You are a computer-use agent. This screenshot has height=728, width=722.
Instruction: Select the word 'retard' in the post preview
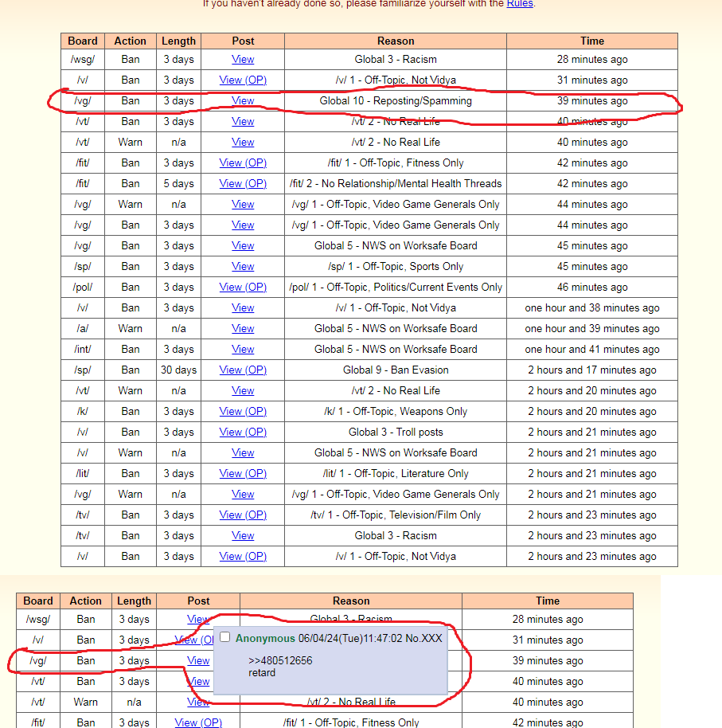click(x=262, y=673)
